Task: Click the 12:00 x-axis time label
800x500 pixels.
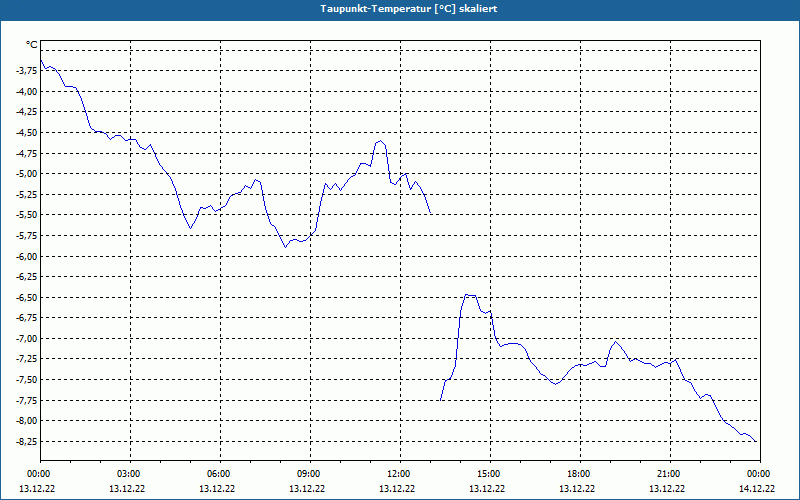Action: pos(400,474)
